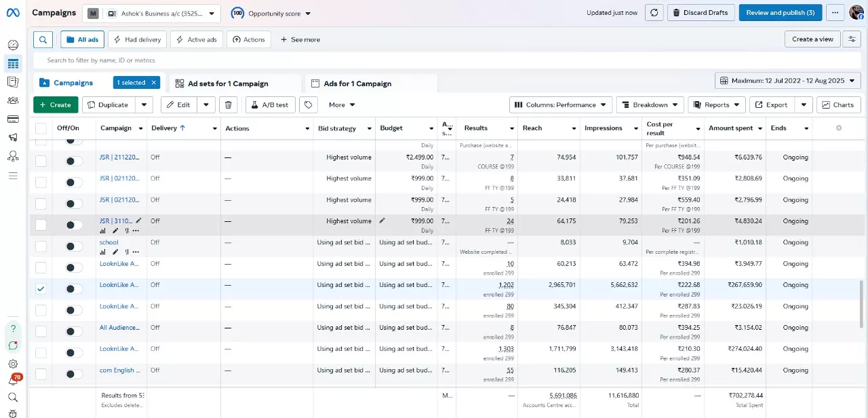Click the refresh data icon
Viewport: 868px width, 418px height.
(x=654, y=13)
